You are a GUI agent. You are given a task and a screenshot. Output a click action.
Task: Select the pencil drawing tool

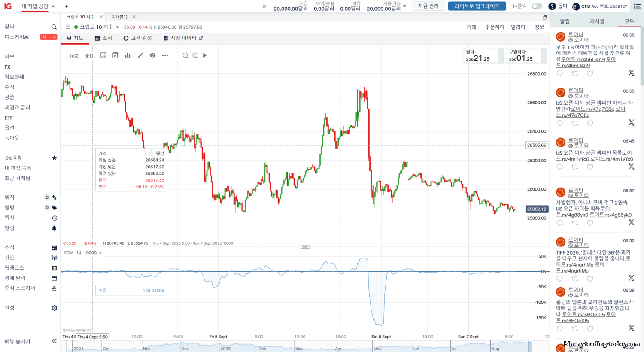point(140,55)
